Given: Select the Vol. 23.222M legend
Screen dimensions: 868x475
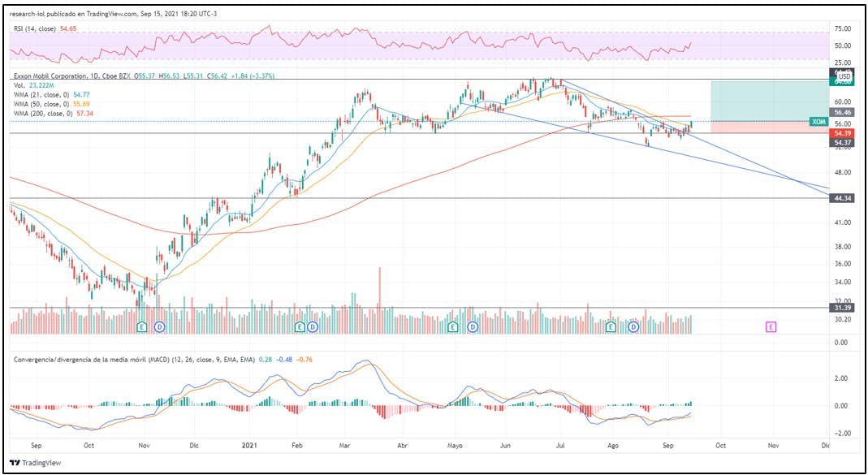Looking at the screenshot, I should tap(33, 86).
